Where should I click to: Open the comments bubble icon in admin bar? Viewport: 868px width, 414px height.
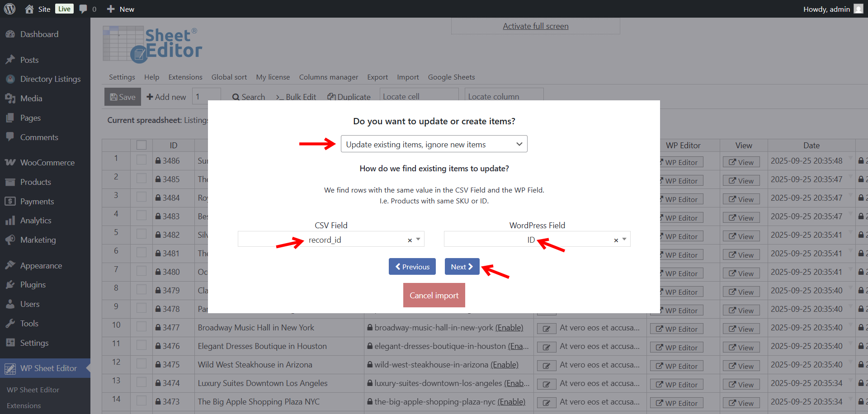coord(83,9)
